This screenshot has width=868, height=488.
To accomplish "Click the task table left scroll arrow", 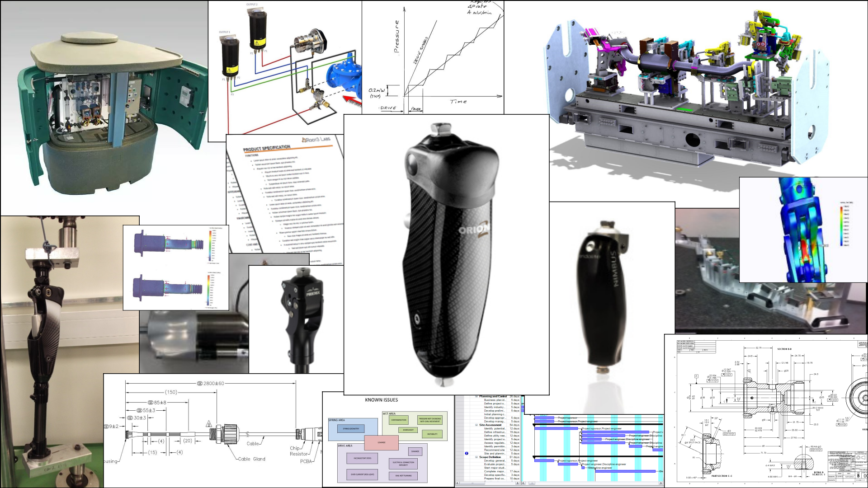I will click(458, 483).
